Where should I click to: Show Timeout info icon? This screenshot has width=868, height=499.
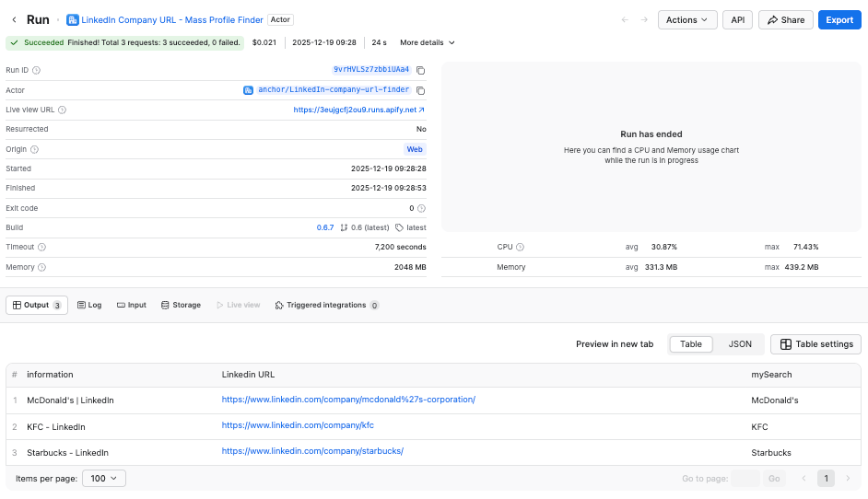41,248
